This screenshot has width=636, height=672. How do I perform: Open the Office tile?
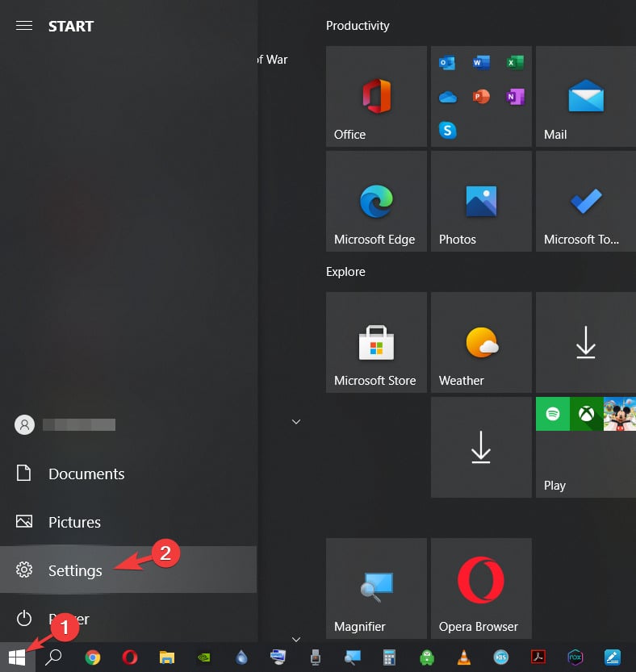[x=376, y=97]
